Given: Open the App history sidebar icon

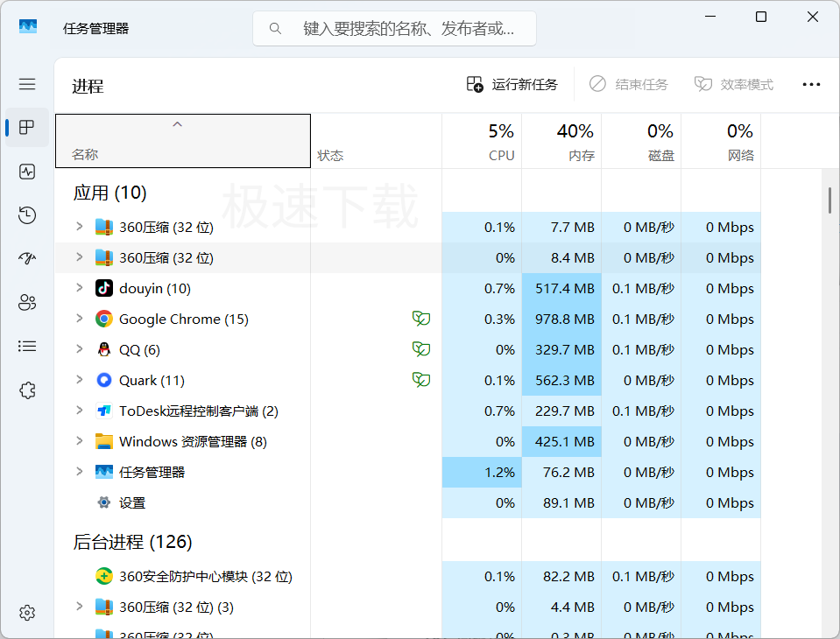Looking at the screenshot, I should pos(27,215).
